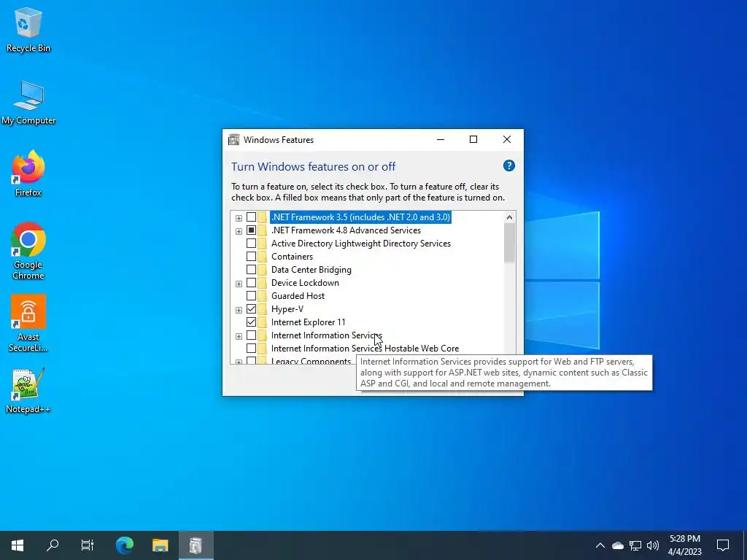
Task: Select the Avast SecureLine desktop shortcut
Action: click(x=28, y=323)
